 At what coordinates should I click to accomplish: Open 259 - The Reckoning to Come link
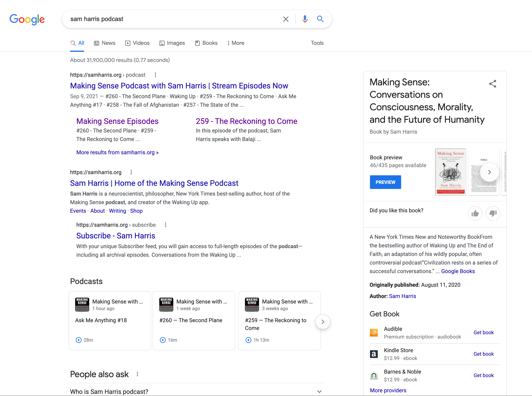click(x=246, y=121)
